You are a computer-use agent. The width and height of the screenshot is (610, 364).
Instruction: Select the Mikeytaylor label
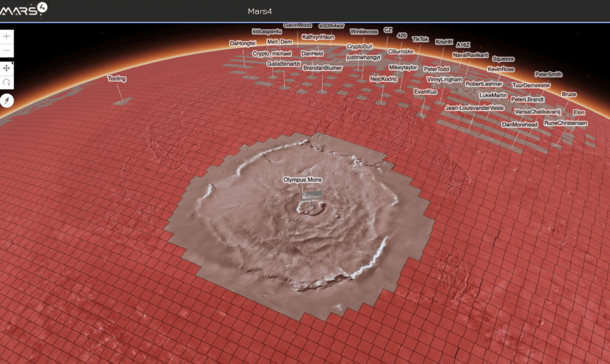(x=403, y=67)
